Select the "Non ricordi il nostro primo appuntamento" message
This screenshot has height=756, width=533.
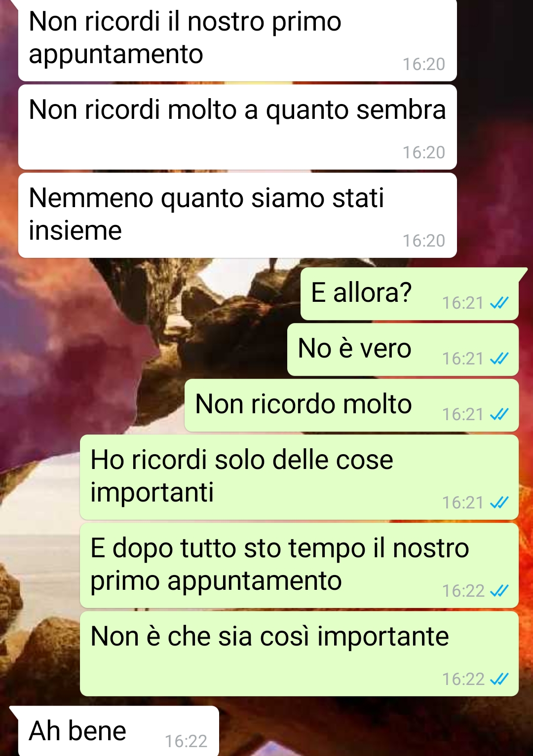237,39
